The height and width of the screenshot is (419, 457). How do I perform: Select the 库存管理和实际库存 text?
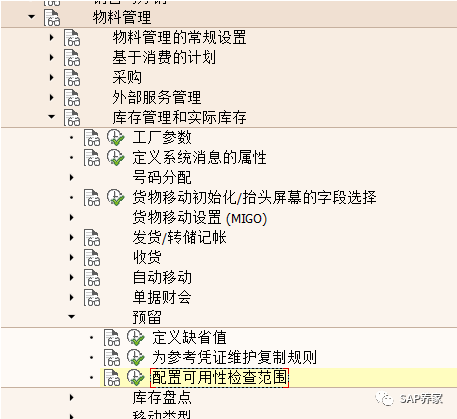click(x=179, y=117)
